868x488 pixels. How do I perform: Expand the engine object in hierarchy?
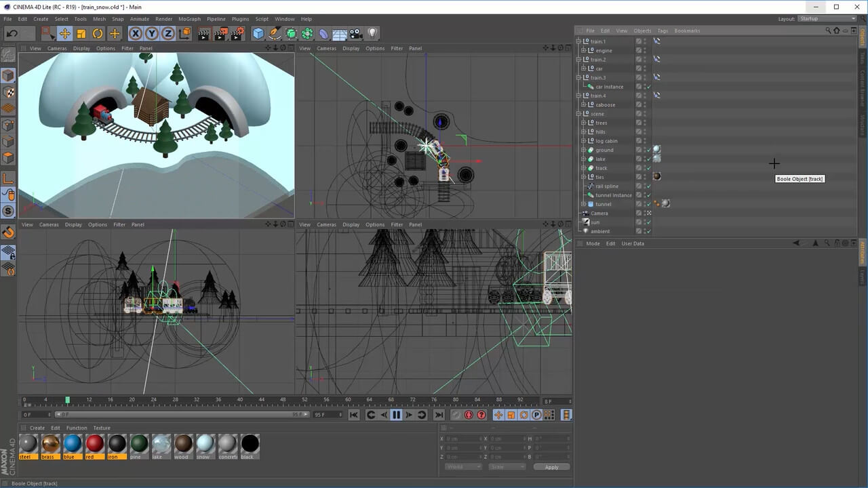(583, 51)
